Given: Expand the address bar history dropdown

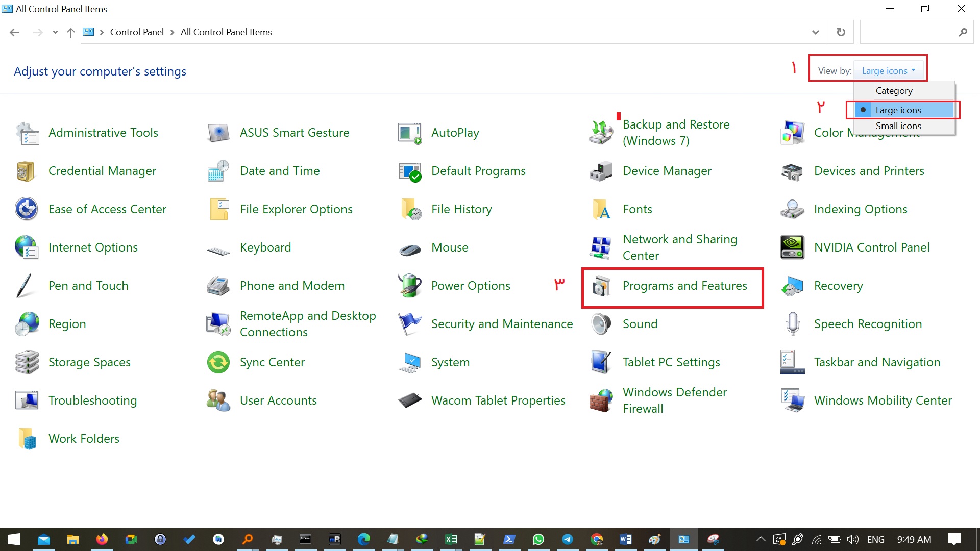Looking at the screenshot, I should 815,32.
